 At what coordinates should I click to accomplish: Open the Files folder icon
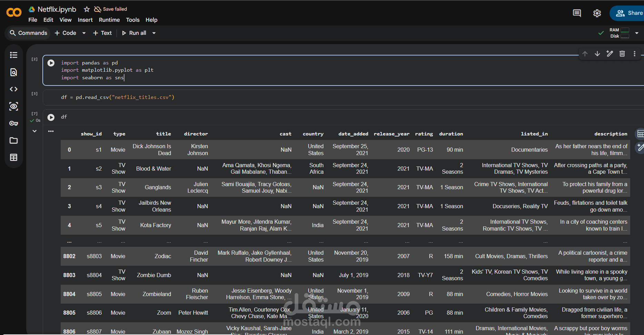pos(14,140)
